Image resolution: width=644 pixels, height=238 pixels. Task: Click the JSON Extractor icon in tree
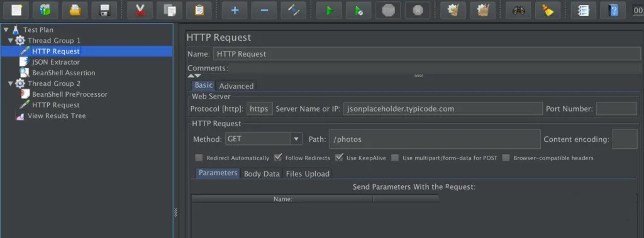coord(25,62)
